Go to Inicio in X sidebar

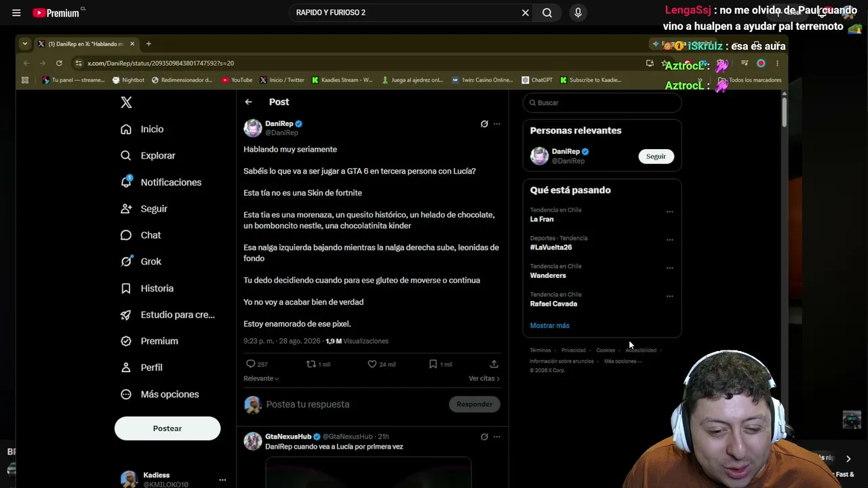142,129
